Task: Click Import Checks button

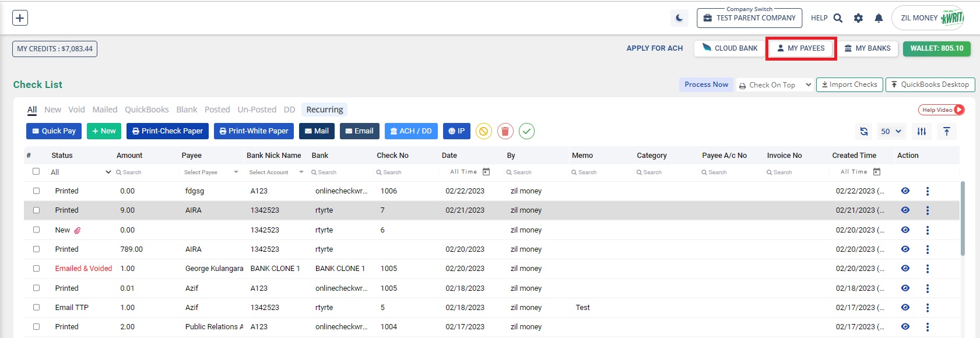Action: click(x=849, y=85)
